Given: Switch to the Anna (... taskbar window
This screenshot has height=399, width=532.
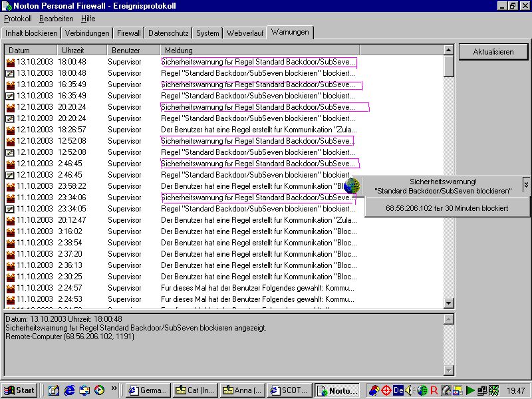Looking at the screenshot, I should [x=243, y=390].
